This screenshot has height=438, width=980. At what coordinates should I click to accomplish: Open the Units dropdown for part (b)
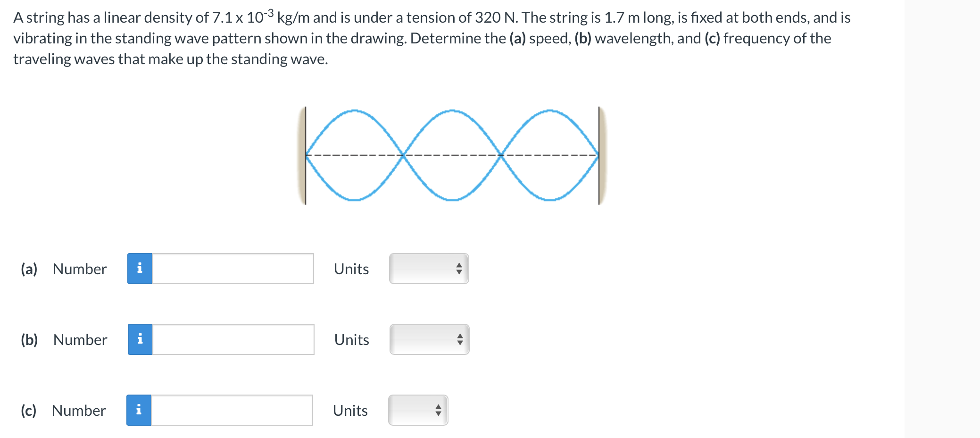pyautogui.click(x=428, y=339)
